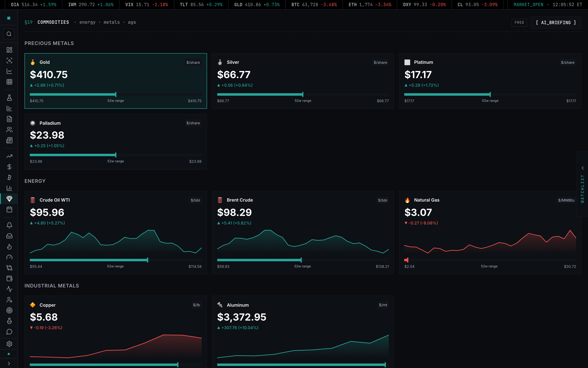Open the wallet icon
Viewport: 588px width, 368px height.
[x=9, y=278]
